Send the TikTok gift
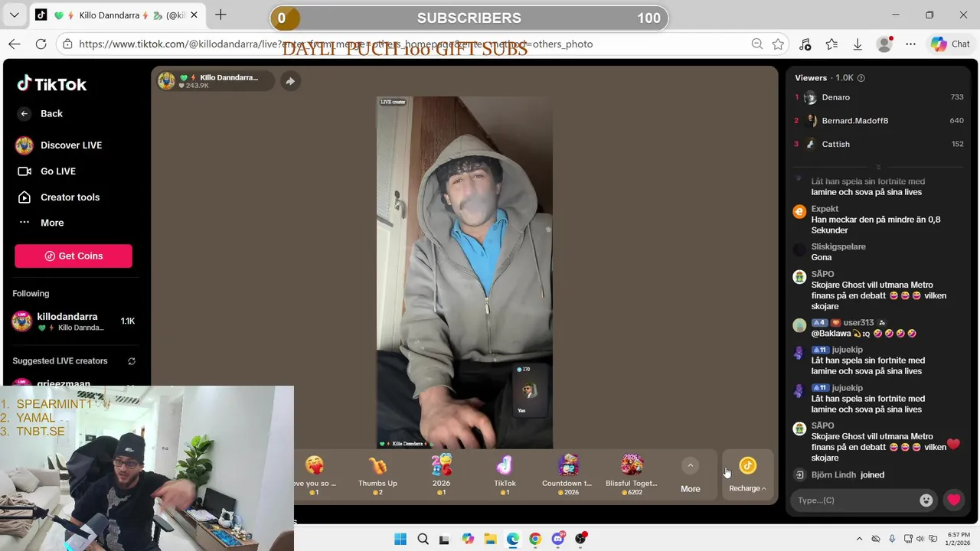Viewport: 980px width, 551px height. 505,474
